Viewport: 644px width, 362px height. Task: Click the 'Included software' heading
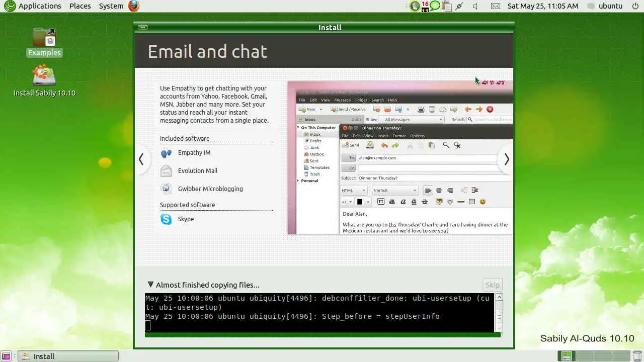(x=185, y=139)
